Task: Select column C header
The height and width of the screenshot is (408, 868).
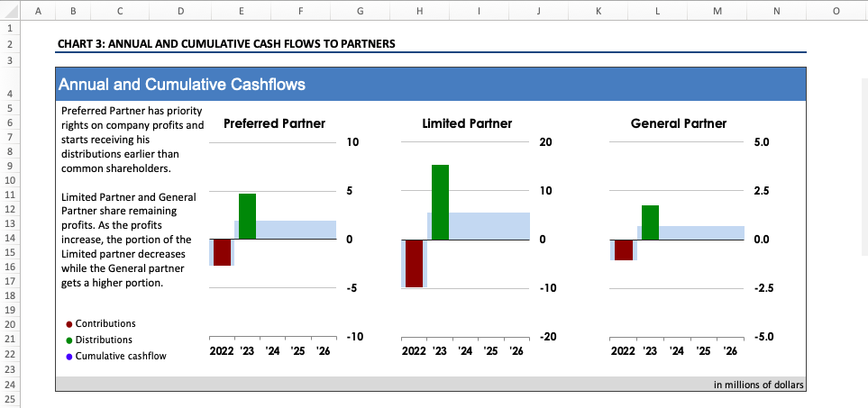Action: pos(120,11)
